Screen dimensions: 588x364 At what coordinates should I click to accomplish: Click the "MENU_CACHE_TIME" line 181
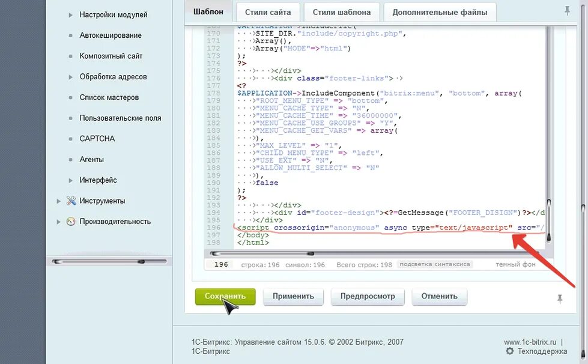[x=329, y=115]
